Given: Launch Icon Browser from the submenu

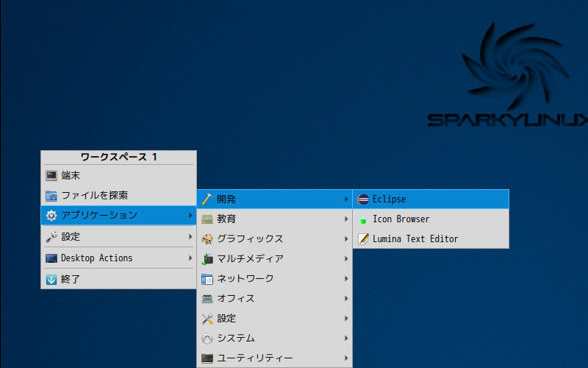Looking at the screenshot, I should (431, 219).
